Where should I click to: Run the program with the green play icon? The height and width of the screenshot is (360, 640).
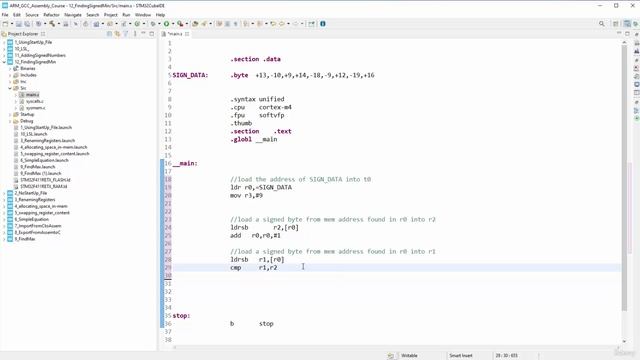(x=167, y=24)
